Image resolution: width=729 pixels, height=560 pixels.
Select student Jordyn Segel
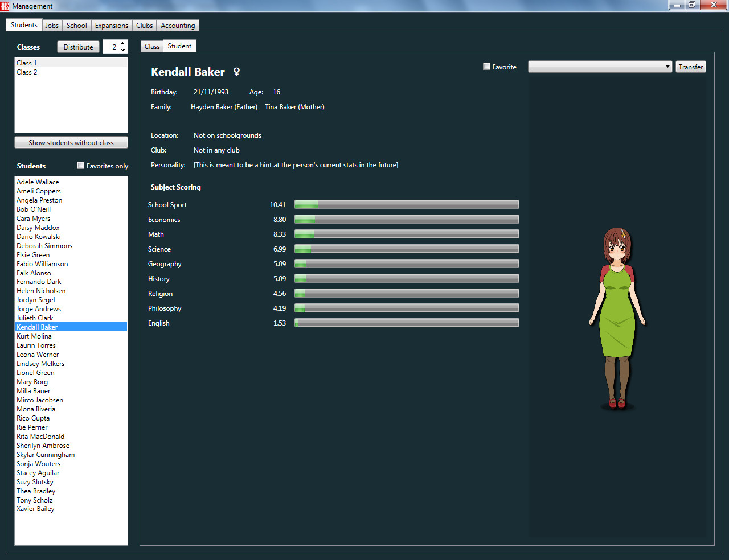pyautogui.click(x=71, y=299)
